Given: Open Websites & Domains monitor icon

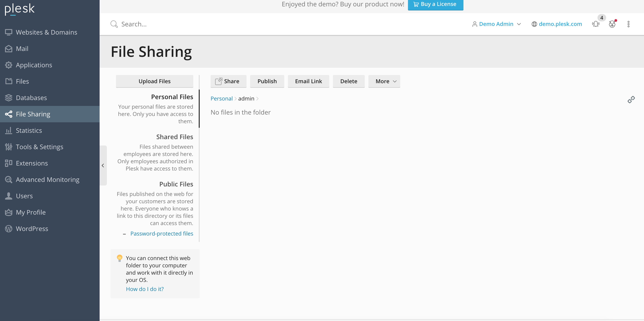Looking at the screenshot, I should pyautogui.click(x=8, y=32).
